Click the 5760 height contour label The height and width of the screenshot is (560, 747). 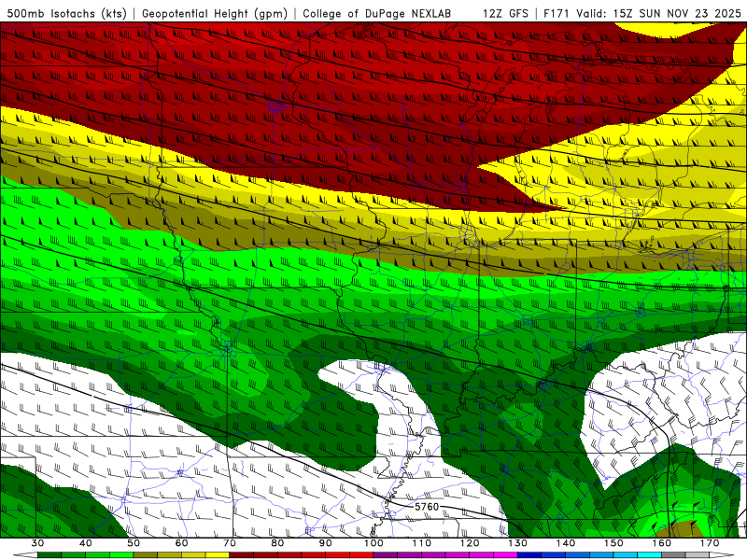(427, 507)
